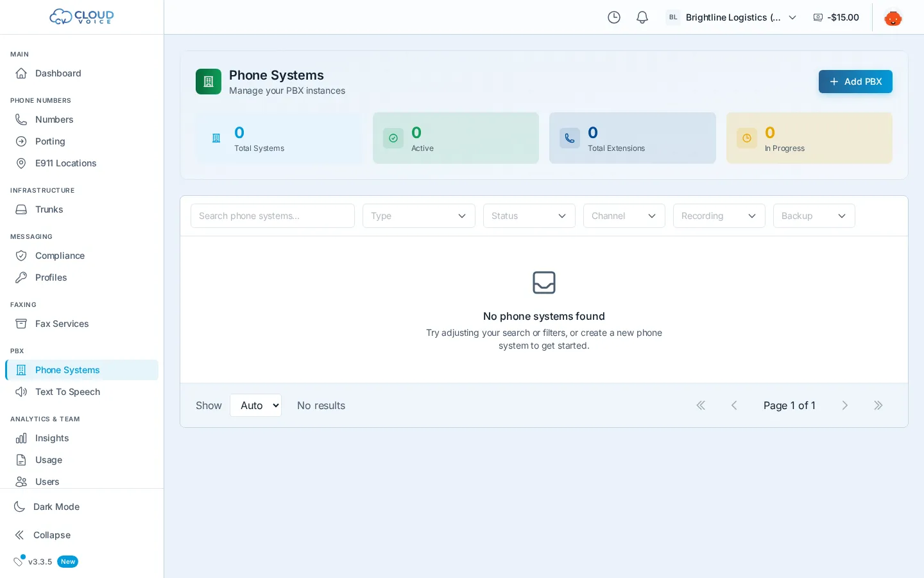Click the v3.3.5 version label
Image resolution: width=924 pixels, height=578 pixels.
coord(40,561)
